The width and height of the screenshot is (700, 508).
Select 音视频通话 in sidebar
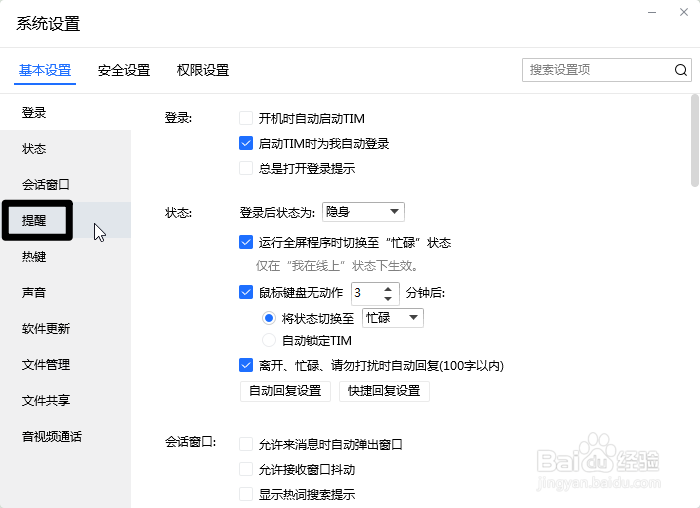(65, 437)
